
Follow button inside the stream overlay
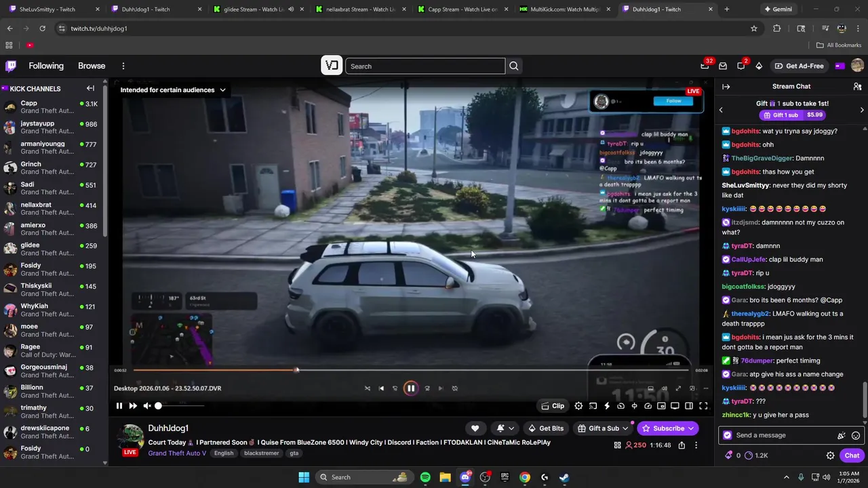[673, 101]
